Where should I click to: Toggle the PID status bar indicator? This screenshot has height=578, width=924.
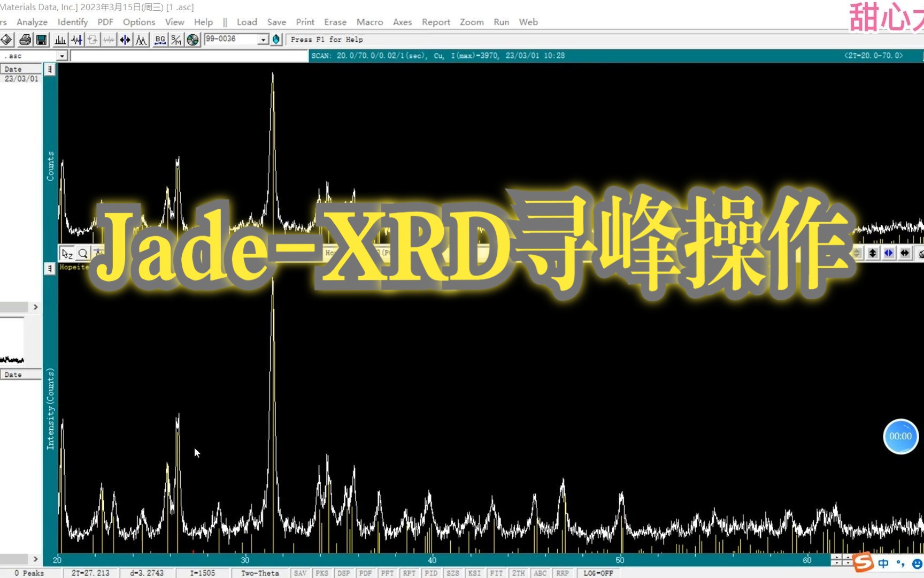tap(431, 573)
